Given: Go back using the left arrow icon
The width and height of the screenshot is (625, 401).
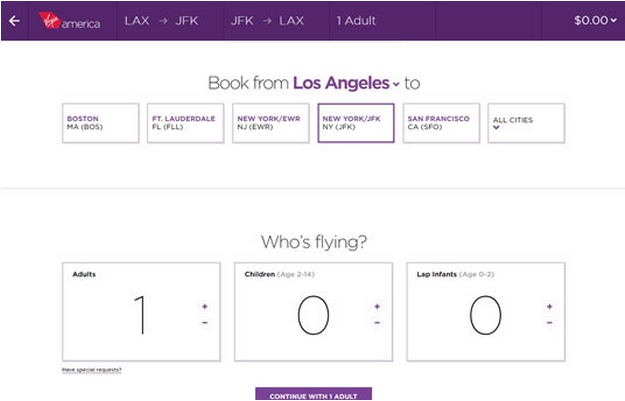Looking at the screenshot, I should click(x=14, y=21).
